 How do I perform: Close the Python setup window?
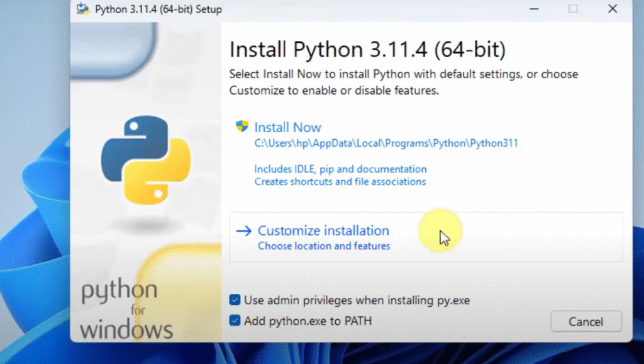612,9
